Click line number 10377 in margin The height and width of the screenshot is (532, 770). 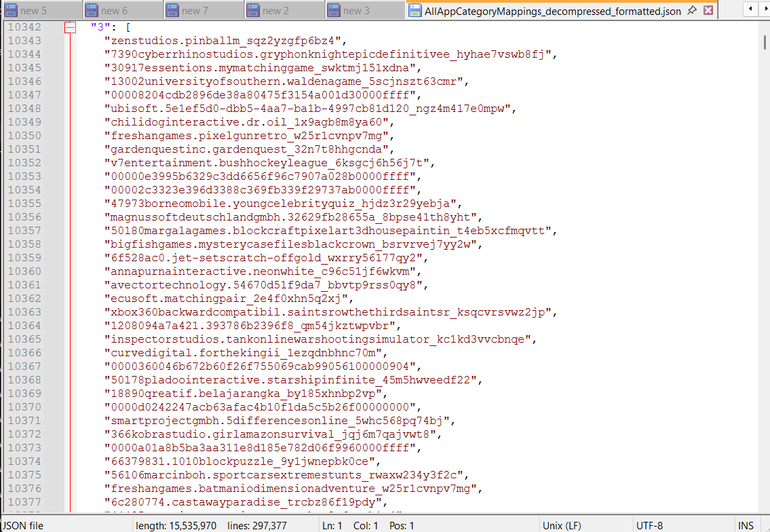[24, 502]
